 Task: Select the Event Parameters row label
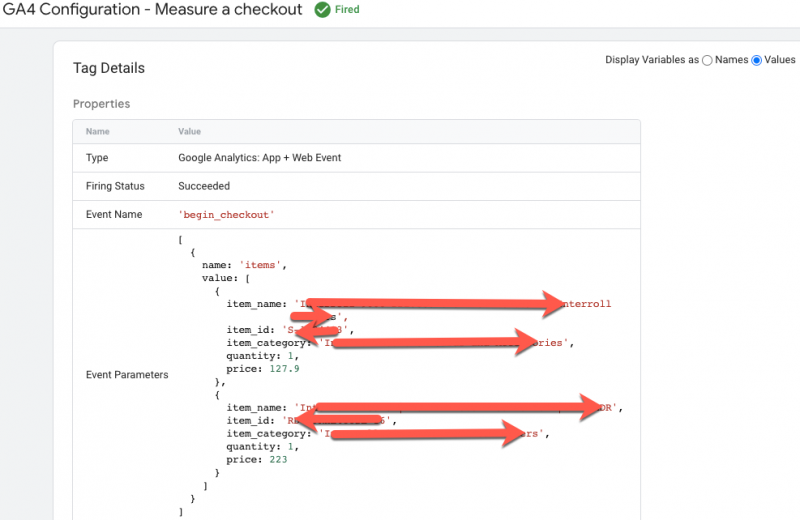tap(127, 375)
